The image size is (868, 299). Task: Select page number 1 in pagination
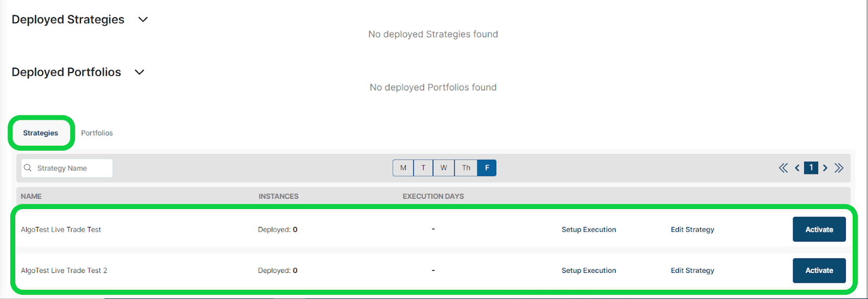tap(811, 168)
